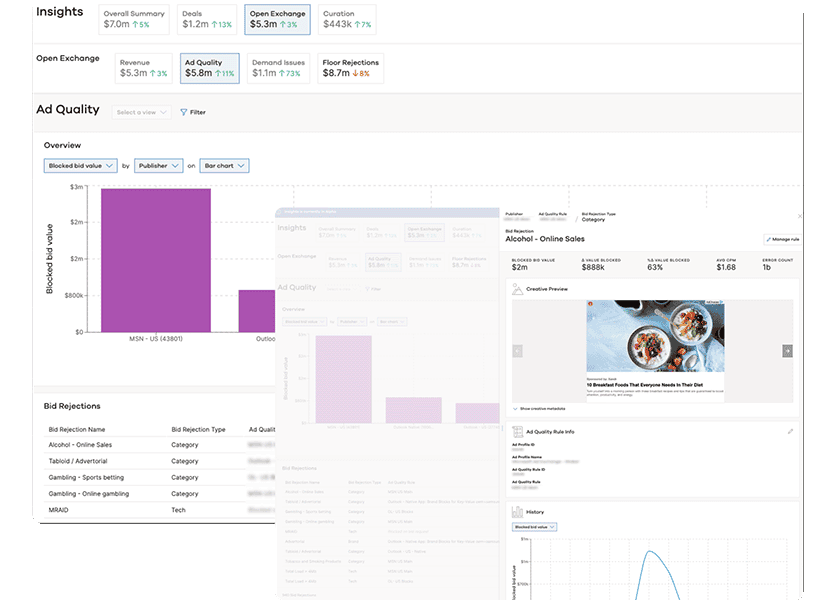Open History's Blocked bid value dropdown
The image size is (833, 600).
pyautogui.click(x=535, y=527)
